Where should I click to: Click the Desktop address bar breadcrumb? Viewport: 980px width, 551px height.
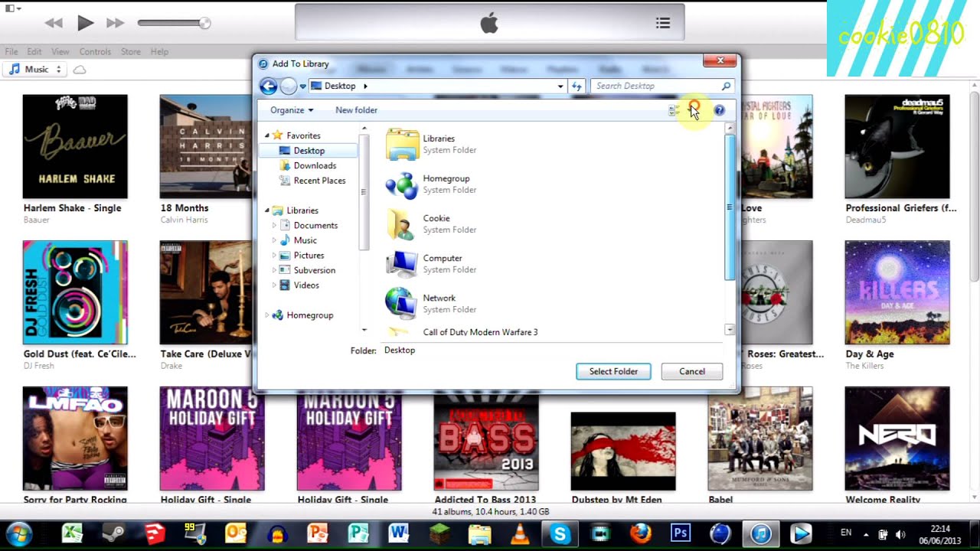(x=340, y=86)
